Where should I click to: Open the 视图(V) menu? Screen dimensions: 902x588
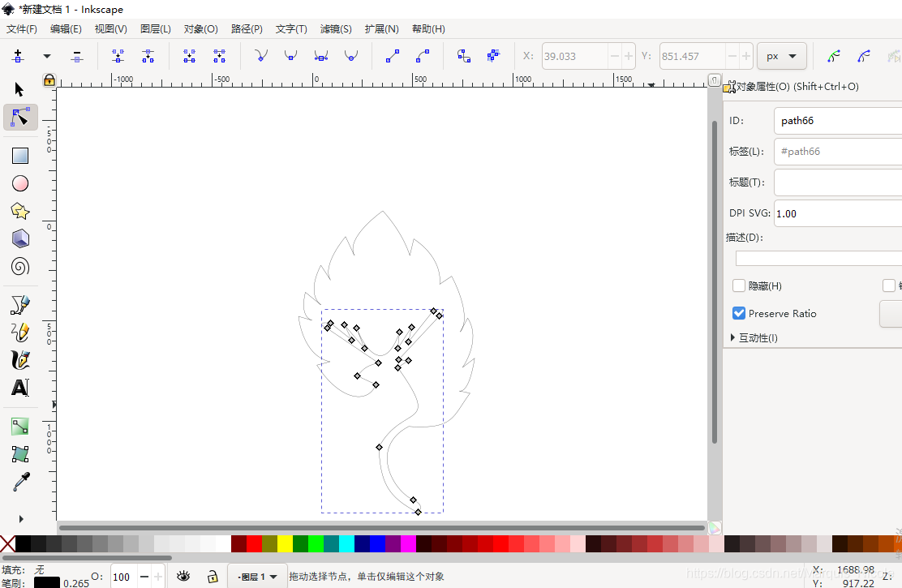110,28
